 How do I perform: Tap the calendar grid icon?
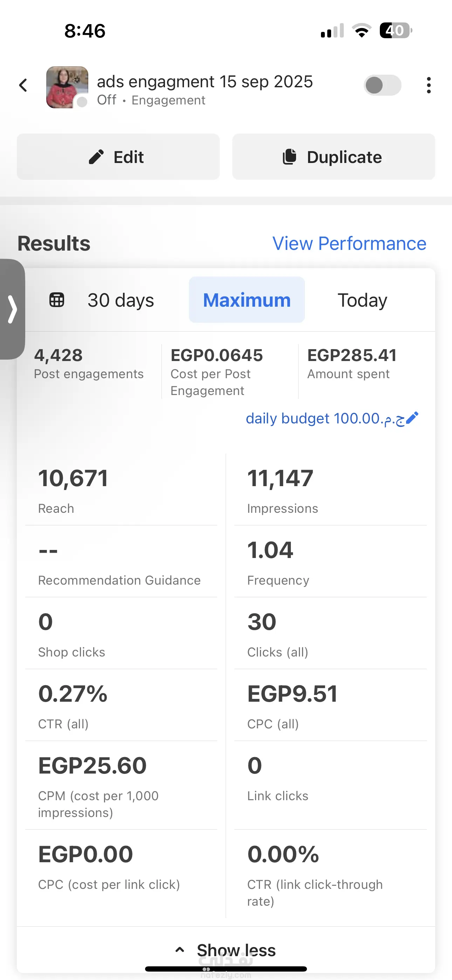pos(57,300)
